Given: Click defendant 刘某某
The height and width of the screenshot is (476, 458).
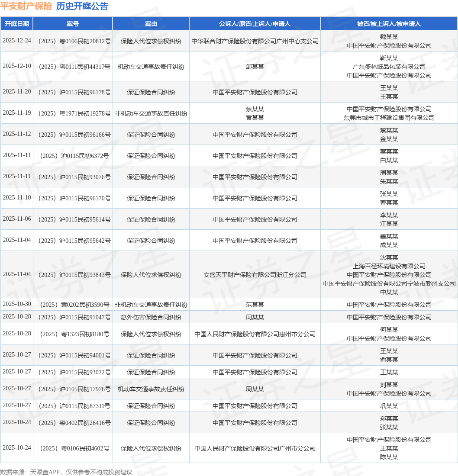Looking at the screenshot, I should point(389,385).
